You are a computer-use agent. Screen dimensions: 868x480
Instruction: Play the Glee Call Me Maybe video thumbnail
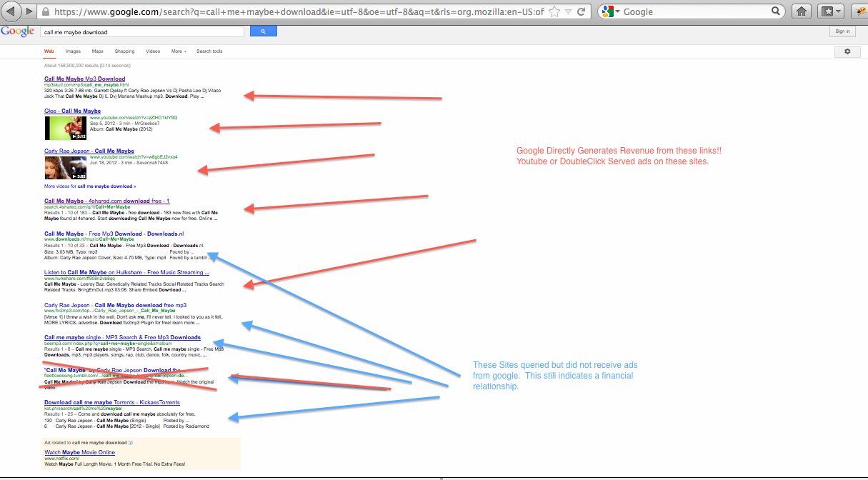[x=66, y=127]
